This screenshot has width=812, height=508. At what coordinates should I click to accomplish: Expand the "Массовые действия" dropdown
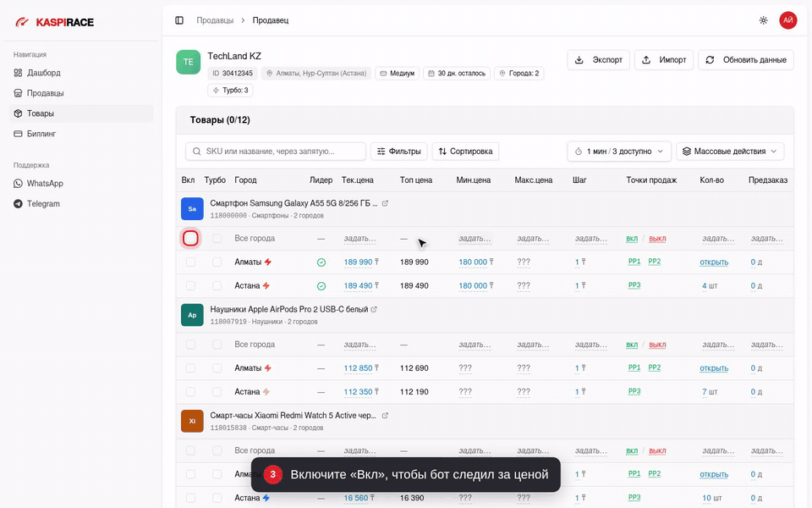click(x=730, y=152)
